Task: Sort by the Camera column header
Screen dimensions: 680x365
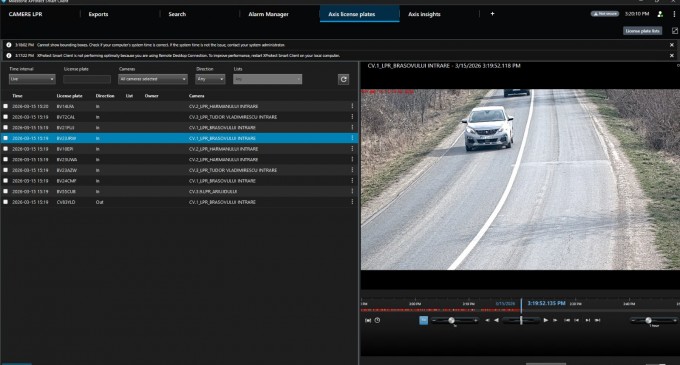Action: point(196,96)
